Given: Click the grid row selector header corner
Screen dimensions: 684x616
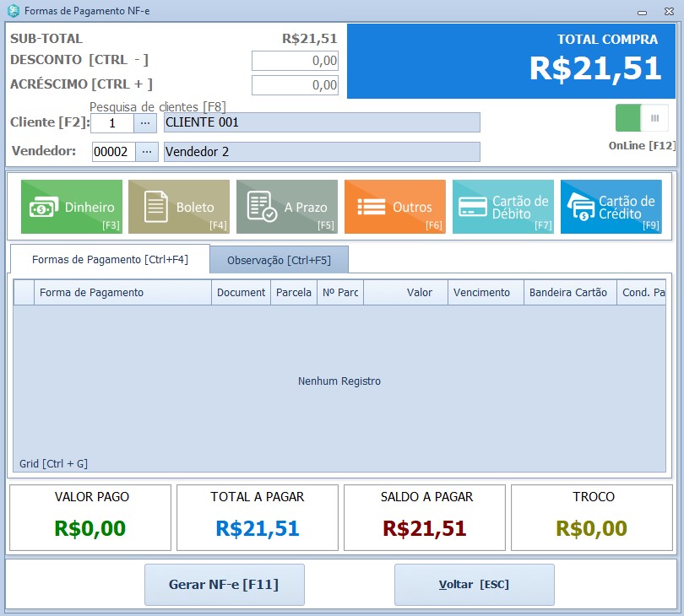Looking at the screenshot, I should point(24,293).
